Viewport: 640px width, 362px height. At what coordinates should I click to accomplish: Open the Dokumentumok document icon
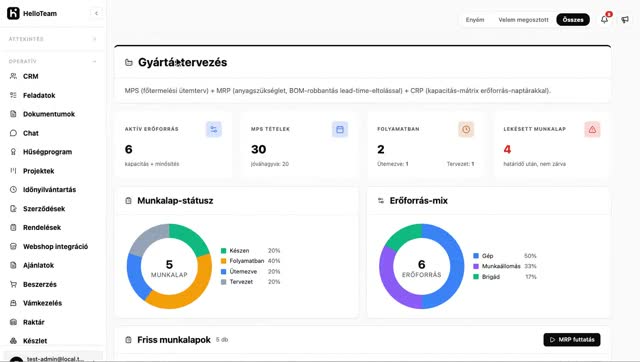[13, 114]
